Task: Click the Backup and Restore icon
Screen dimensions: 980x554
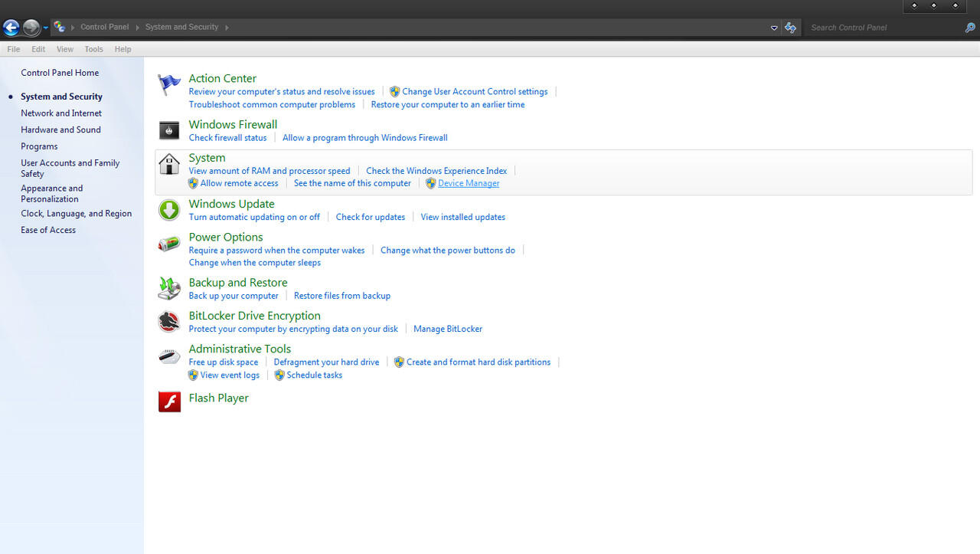Action: [169, 288]
